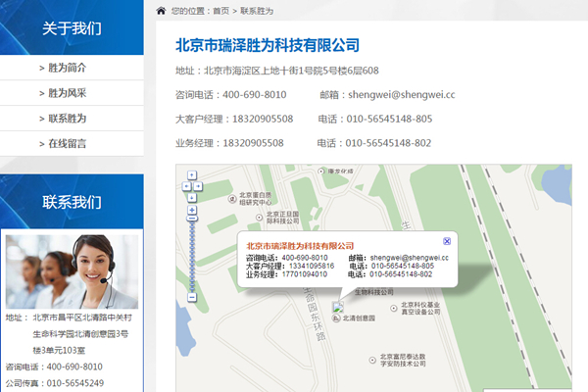
Task: Click the 北京正旦国际科技公司 point icon
Action: [259, 218]
